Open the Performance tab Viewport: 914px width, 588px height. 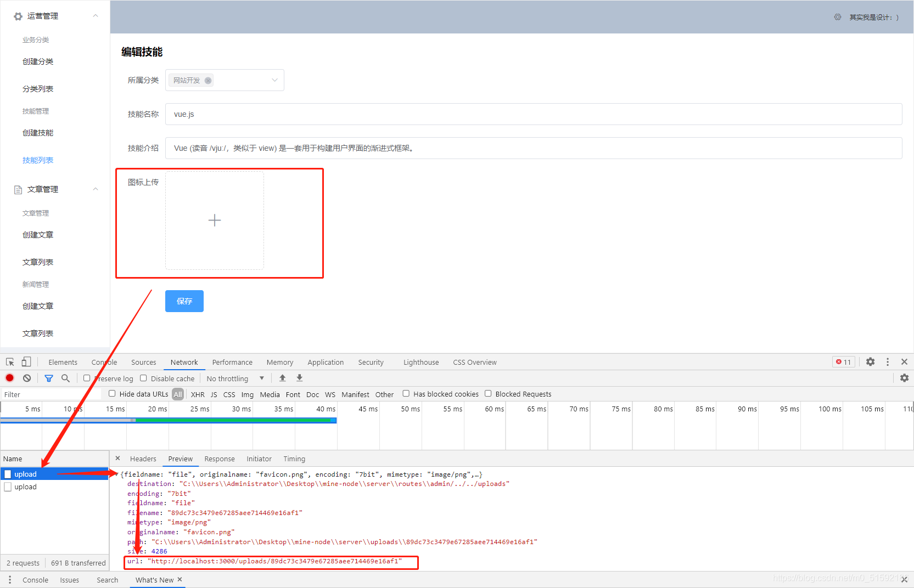click(x=232, y=362)
